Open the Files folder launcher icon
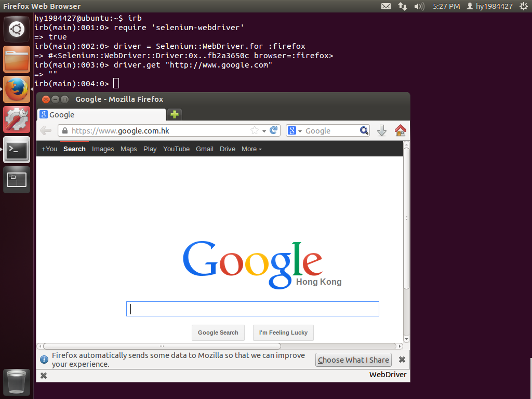Image resolution: width=532 pixels, height=399 pixels. pyautogui.click(x=16, y=59)
